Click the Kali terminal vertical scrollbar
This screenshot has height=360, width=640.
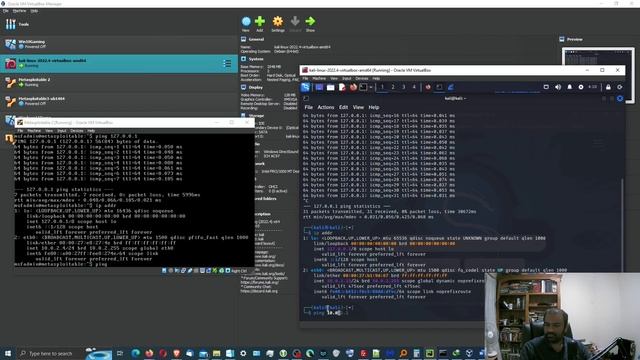(622, 225)
